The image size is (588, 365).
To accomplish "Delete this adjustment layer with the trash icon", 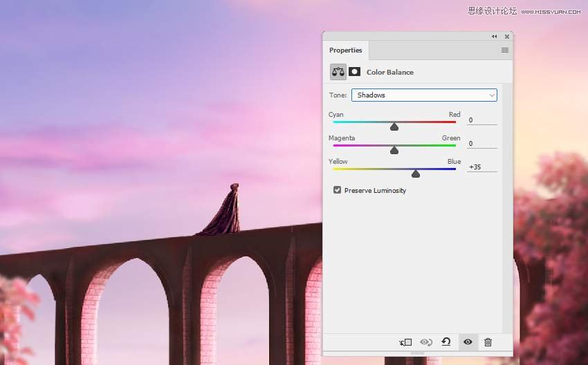I will [488, 341].
